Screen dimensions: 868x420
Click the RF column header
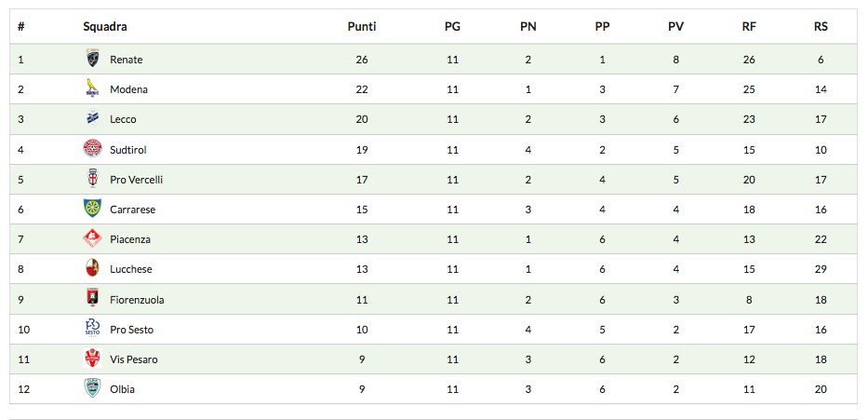[x=749, y=27]
